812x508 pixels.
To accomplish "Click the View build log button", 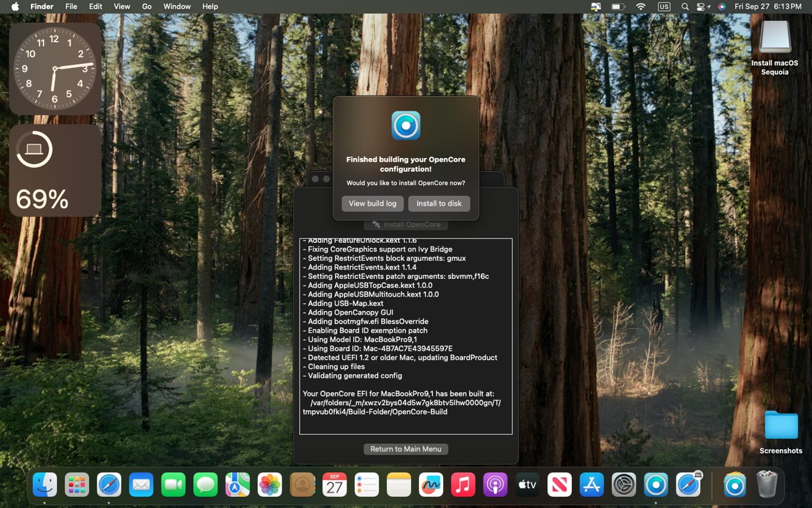I will point(373,204).
